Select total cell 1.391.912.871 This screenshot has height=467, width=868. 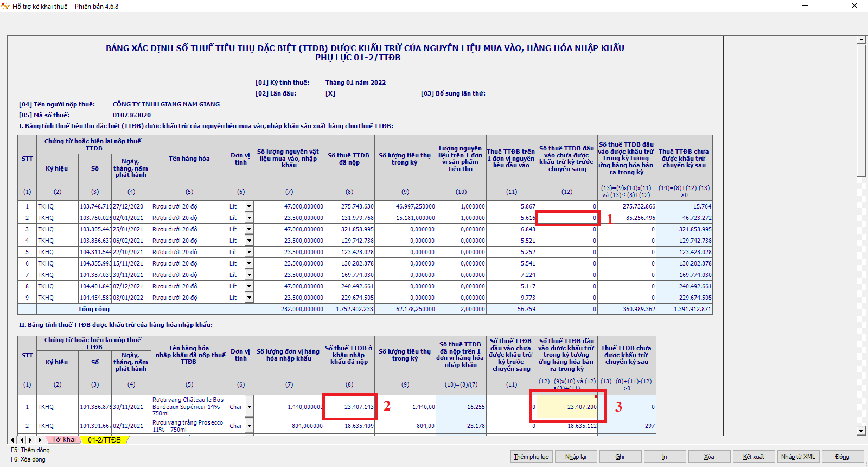coord(684,309)
